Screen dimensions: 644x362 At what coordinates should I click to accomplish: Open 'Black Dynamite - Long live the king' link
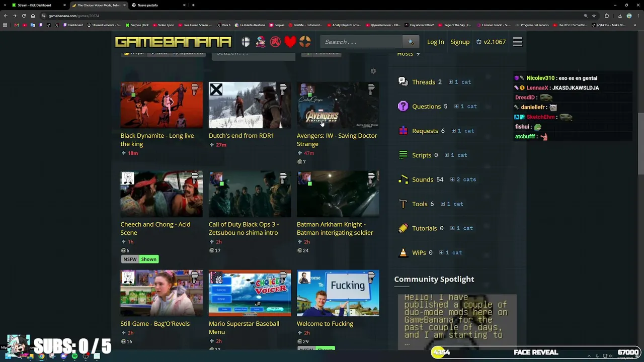pos(157,140)
